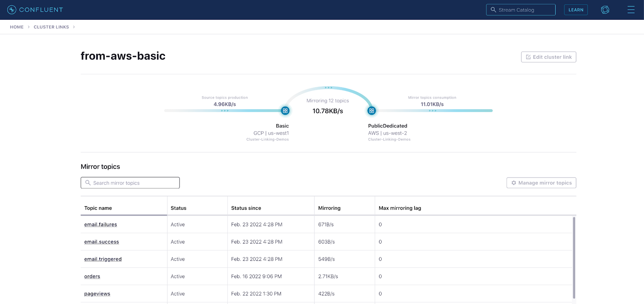Click GCP | us-west1 region text
The width and height of the screenshot is (644, 304).
coord(271,133)
